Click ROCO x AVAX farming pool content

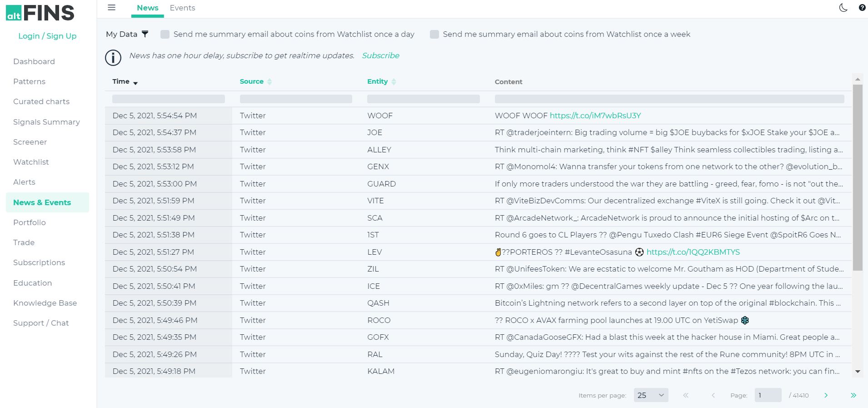[x=622, y=320]
